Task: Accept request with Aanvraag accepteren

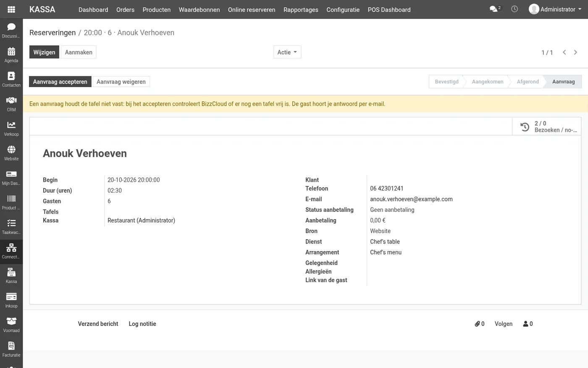Action: click(x=60, y=82)
